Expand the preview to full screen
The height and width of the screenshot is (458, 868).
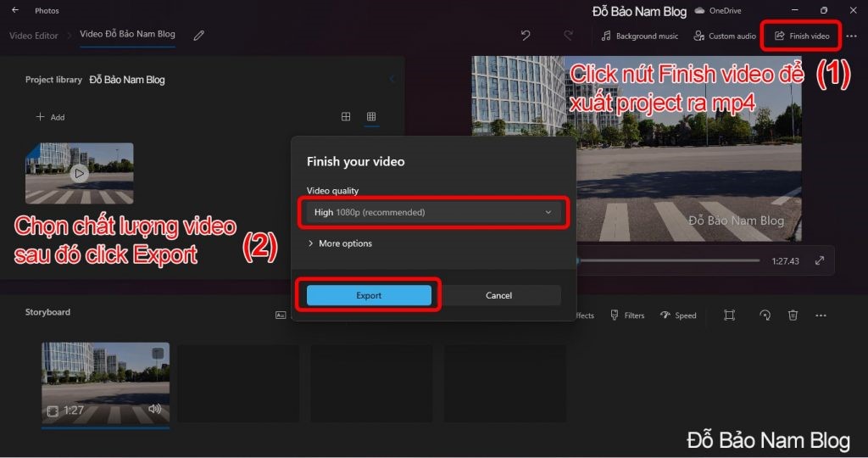pos(820,261)
